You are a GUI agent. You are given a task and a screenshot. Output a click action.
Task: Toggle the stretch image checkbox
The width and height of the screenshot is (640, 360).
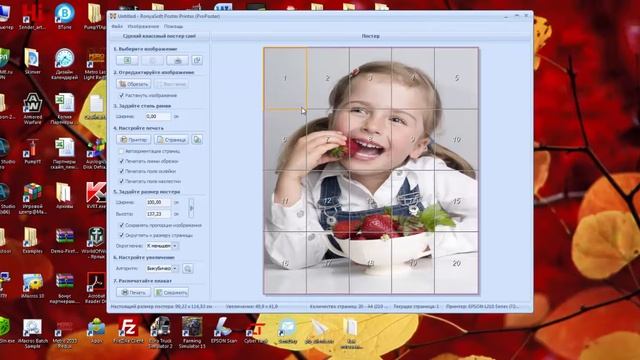tap(121, 95)
